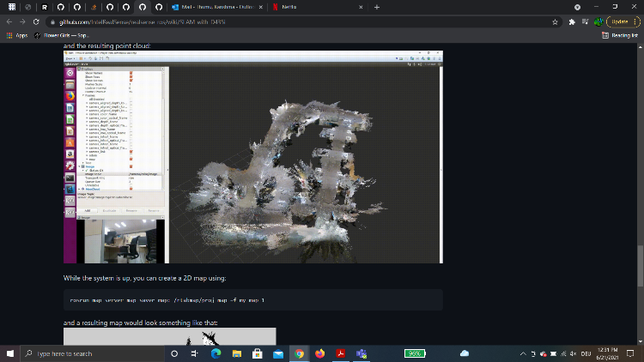Click the Apps shortcut in bookmarks bar

17,35
